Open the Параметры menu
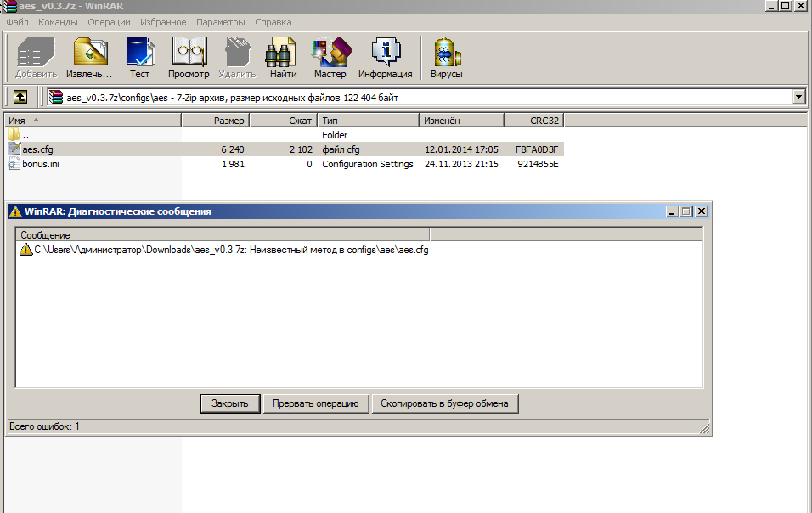This screenshot has width=812, height=513. pos(221,22)
